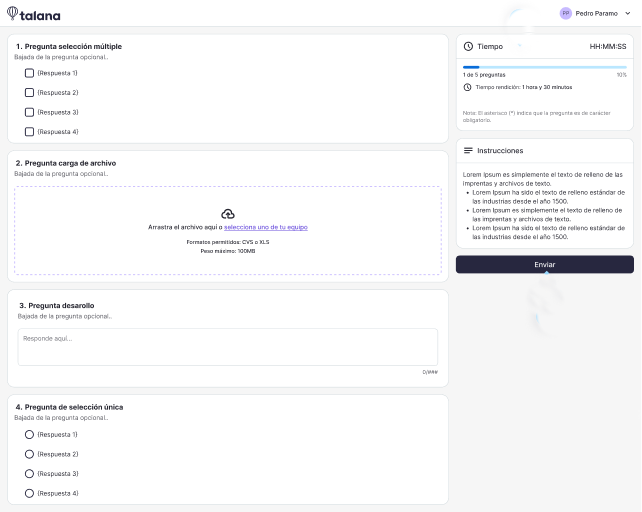
Task: Click 'Peso máximo: 100MB' text
Action: 228,251
